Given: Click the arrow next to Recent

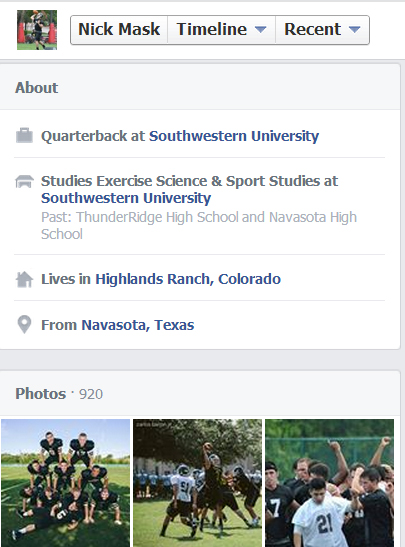Looking at the screenshot, I should click(x=354, y=30).
